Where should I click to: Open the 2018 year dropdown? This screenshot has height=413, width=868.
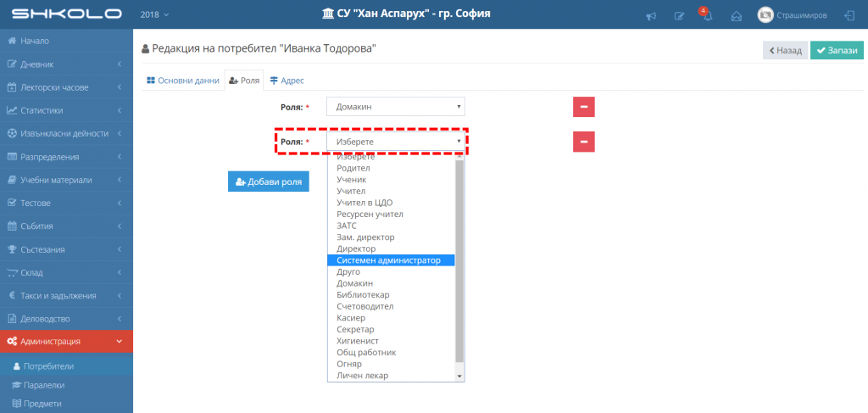(154, 15)
